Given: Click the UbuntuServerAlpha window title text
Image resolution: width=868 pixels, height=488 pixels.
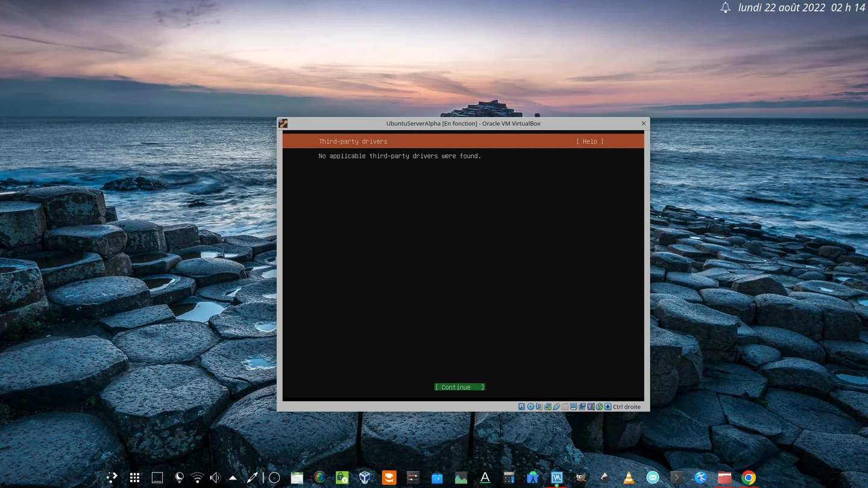Looking at the screenshot, I should point(463,124).
